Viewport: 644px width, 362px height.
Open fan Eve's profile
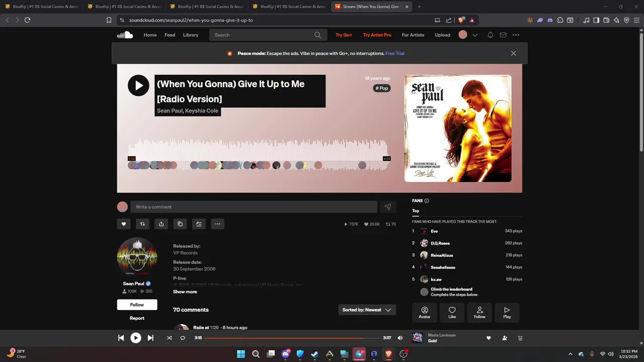click(x=434, y=231)
